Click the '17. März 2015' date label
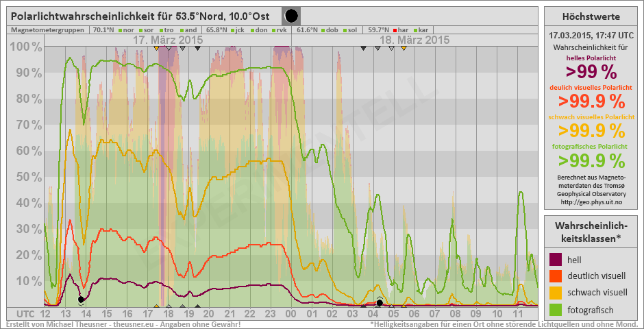The height and width of the screenshot is (329, 644). coord(167,40)
